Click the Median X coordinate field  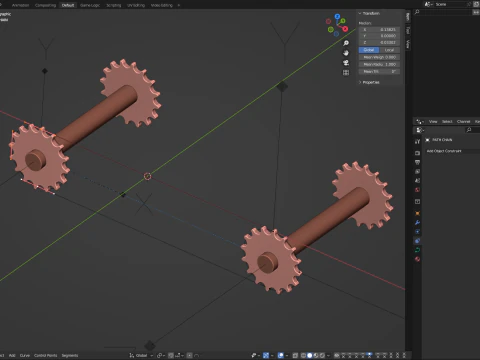click(379, 30)
